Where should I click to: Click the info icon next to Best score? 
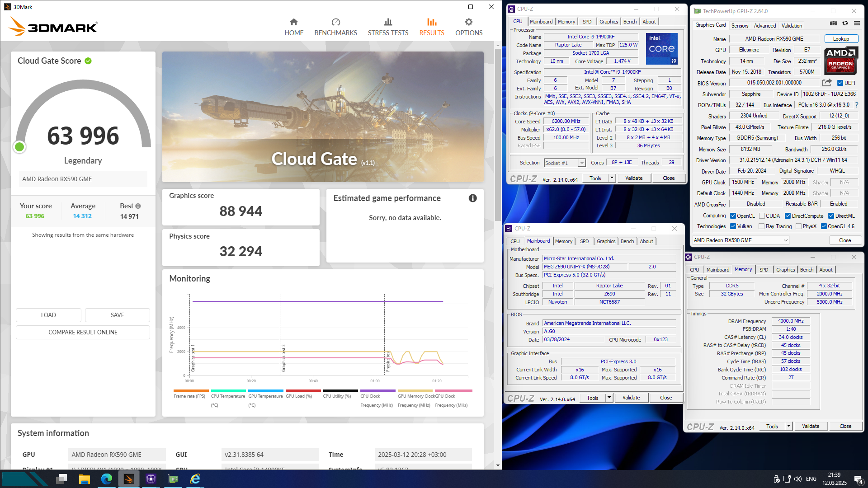coord(138,206)
